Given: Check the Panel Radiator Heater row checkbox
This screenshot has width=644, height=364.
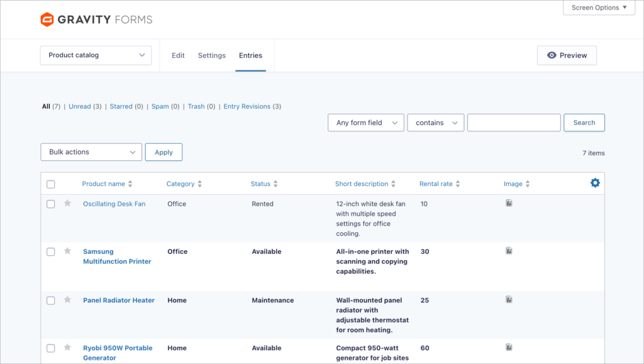Looking at the screenshot, I should tap(51, 300).
